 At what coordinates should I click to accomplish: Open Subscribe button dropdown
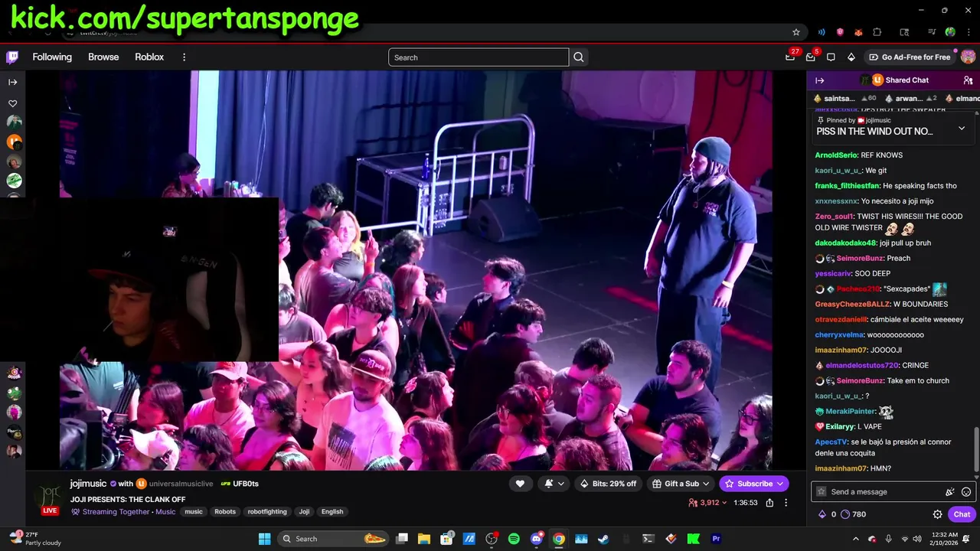coord(754,484)
